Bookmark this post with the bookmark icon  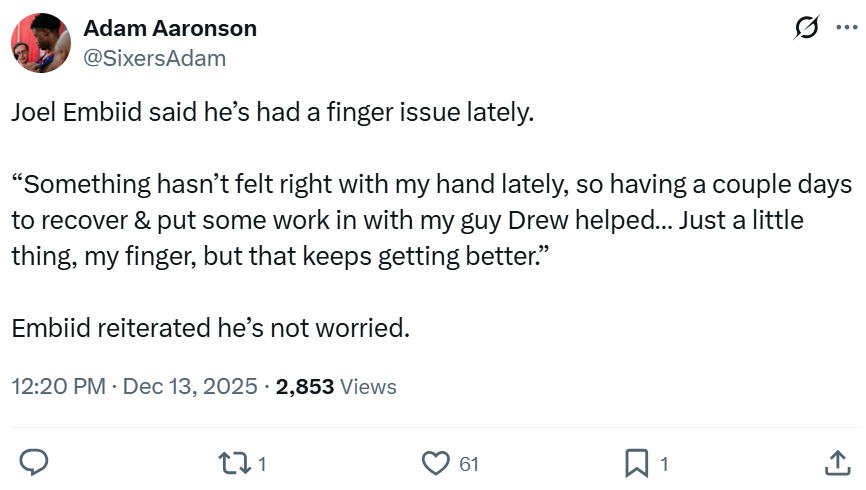click(x=636, y=462)
